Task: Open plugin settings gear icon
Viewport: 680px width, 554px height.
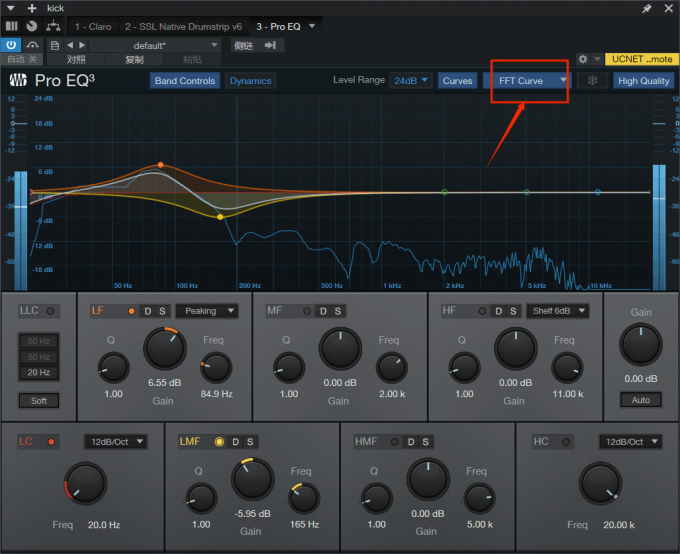Action: coord(583,59)
